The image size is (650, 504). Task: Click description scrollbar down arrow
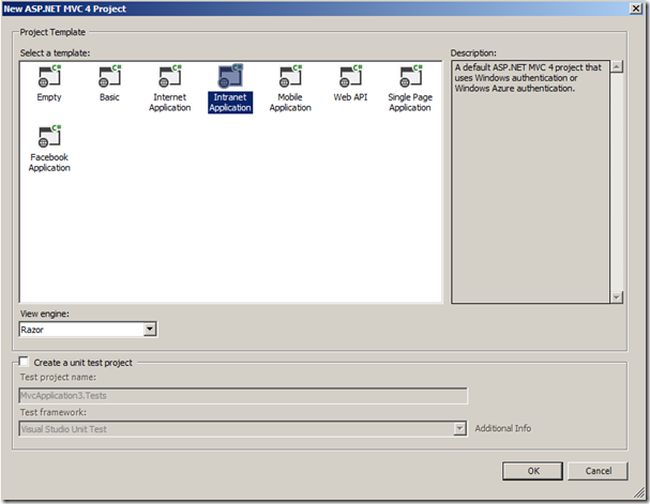(617, 297)
